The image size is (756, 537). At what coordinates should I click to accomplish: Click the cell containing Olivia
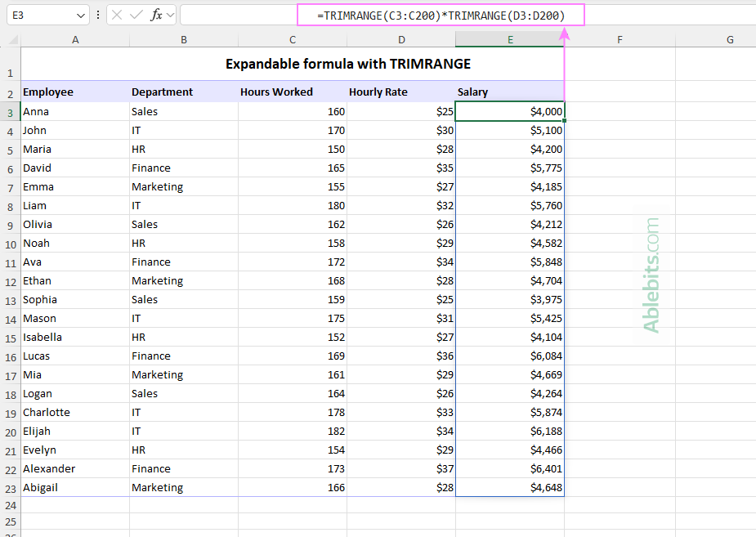tap(74, 225)
